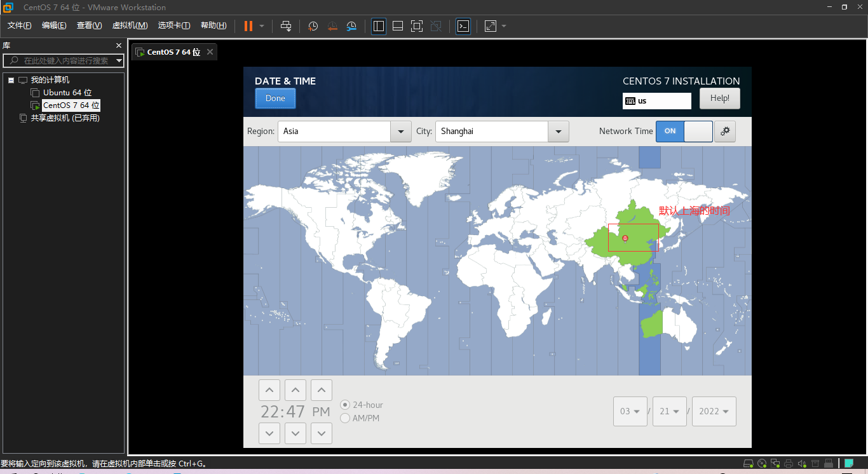Image resolution: width=868 pixels, height=474 pixels.
Task: Send Ctrl+Alt+Del to the virtual machine
Action: pyautogui.click(x=286, y=26)
